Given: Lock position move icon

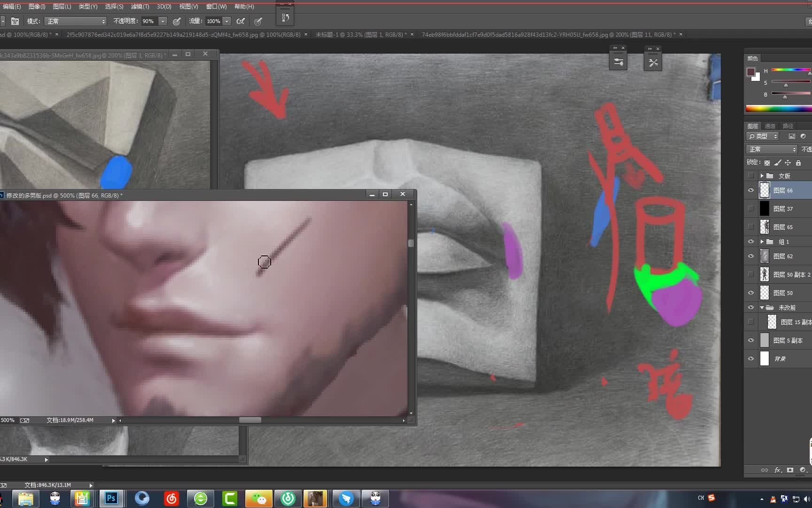Looking at the screenshot, I should click(x=788, y=163).
